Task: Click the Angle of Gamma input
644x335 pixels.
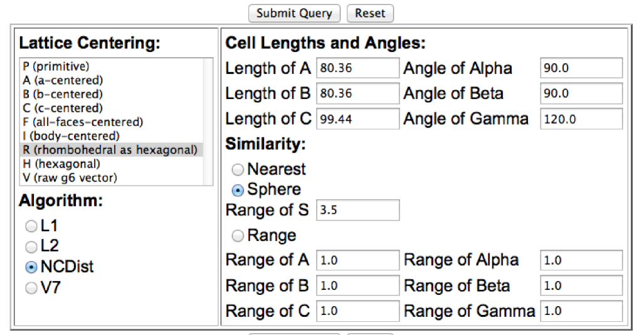Action: 581,118
